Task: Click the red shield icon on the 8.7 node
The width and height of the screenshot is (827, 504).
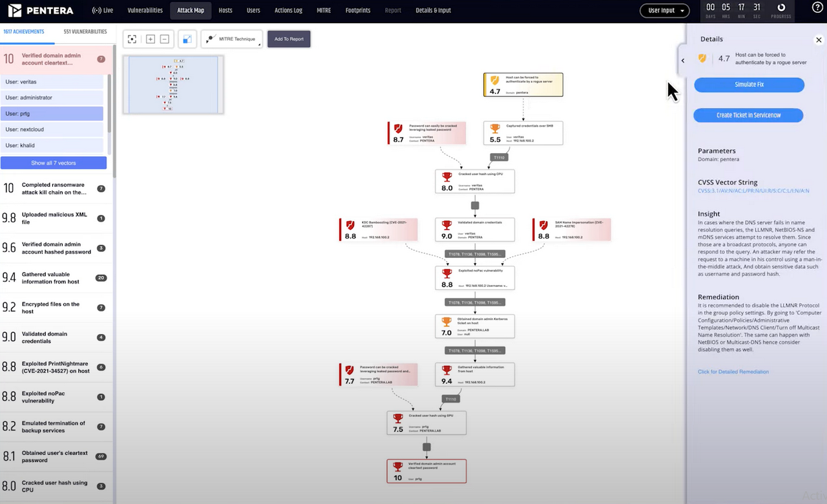Action: (x=397, y=129)
